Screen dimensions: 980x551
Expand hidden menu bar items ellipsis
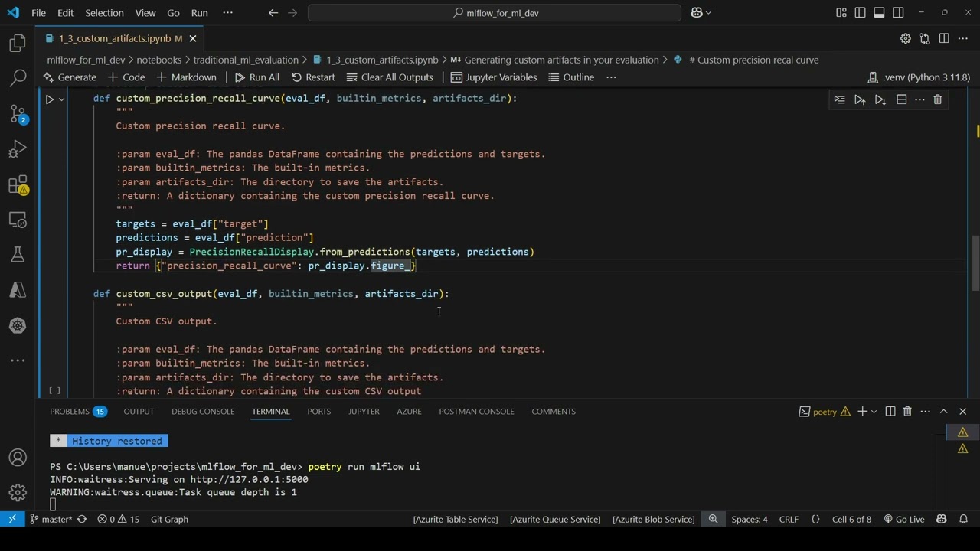point(227,12)
